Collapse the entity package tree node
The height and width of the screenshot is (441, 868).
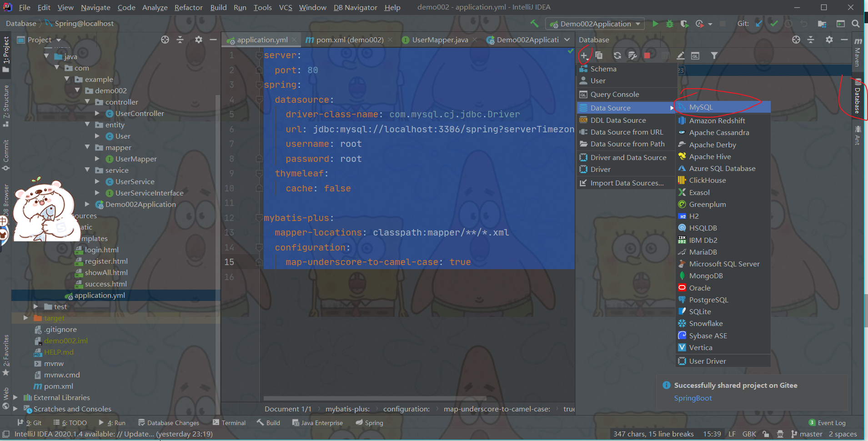[x=88, y=124]
